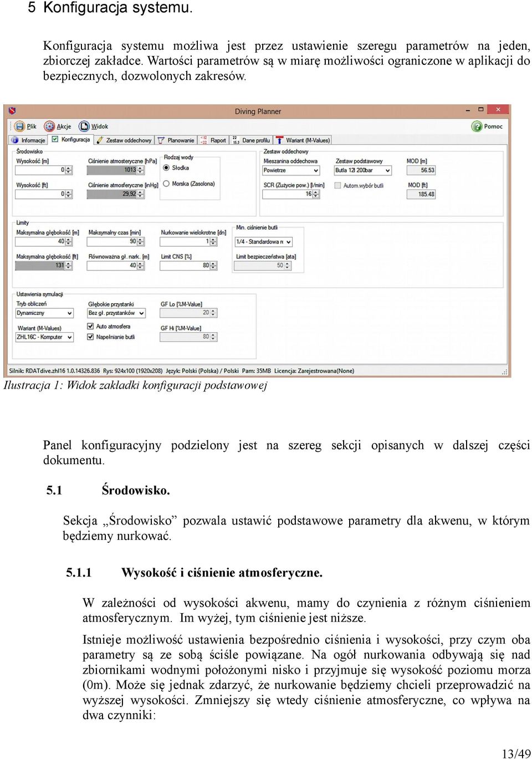The height and width of the screenshot is (759, 532).
Task: Adjust the GF Lo [%M-Value] spinner
Action: click(214, 313)
